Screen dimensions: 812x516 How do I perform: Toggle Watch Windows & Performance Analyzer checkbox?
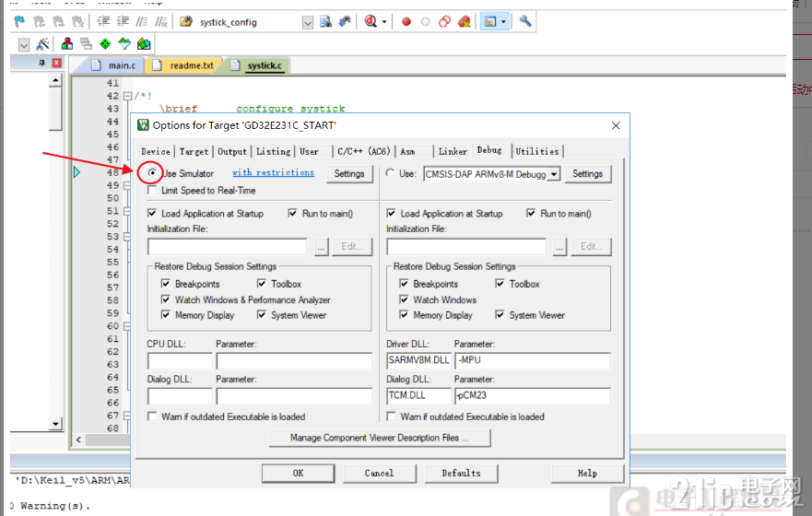[x=165, y=299]
